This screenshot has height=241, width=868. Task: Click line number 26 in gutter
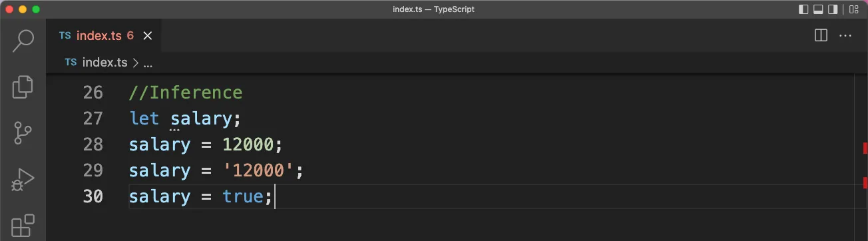click(x=93, y=93)
